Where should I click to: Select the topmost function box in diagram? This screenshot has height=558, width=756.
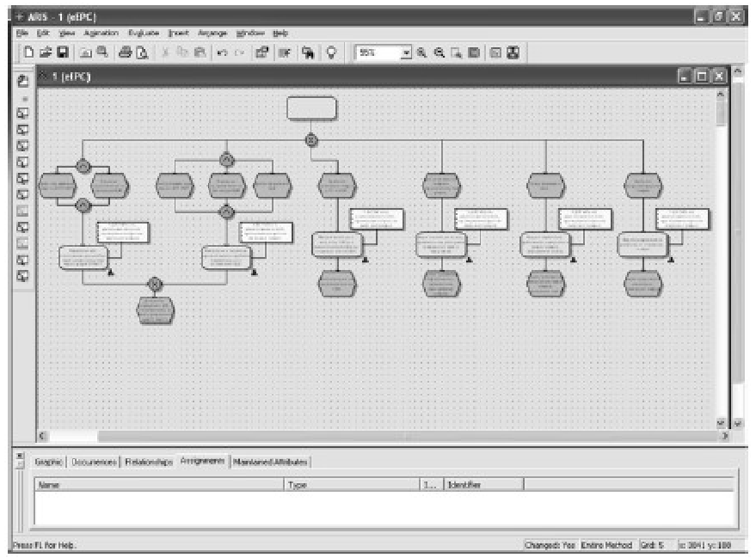click(311, 108)
